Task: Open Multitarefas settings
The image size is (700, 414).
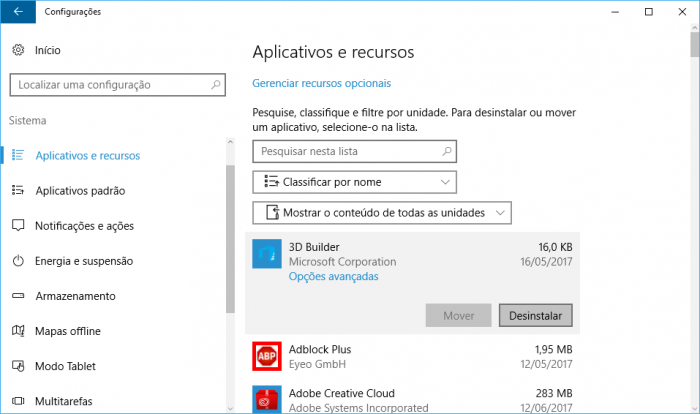Action: click(x=64, y=401)
